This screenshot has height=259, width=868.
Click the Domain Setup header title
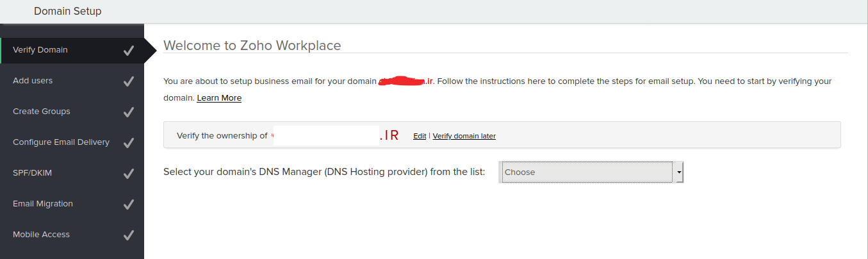point(67,11)
